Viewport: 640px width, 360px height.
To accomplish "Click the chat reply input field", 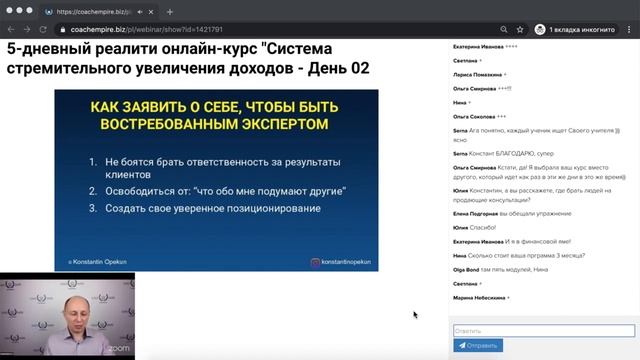I will (544, 331).
